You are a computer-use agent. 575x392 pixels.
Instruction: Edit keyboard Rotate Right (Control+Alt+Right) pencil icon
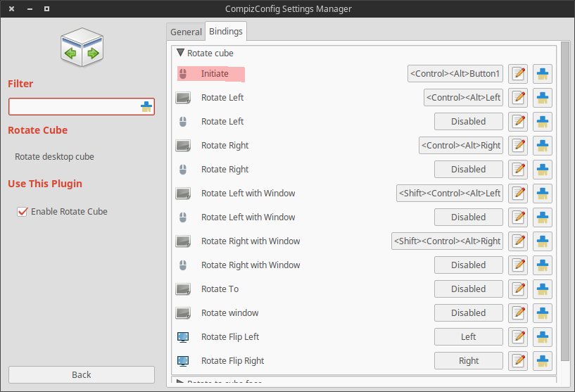coord(518,146)
